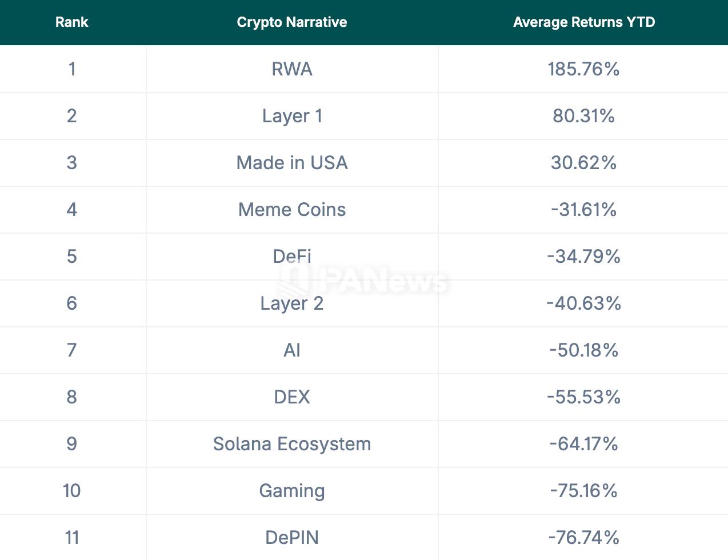Click the Crypto Narrative column header
Image resolution: width=728 pixels, height=560 pixels.
[292, 22]
